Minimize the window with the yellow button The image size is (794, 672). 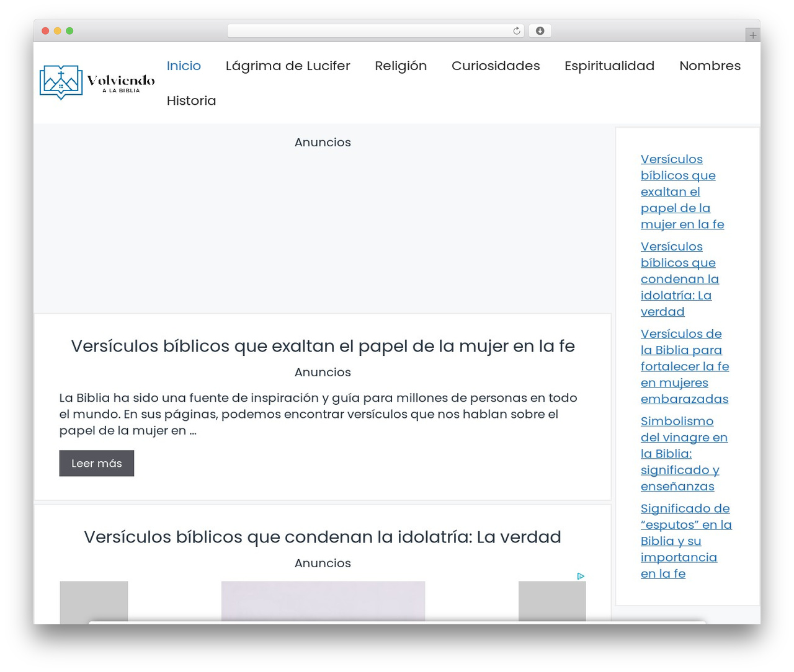[58, 31]
